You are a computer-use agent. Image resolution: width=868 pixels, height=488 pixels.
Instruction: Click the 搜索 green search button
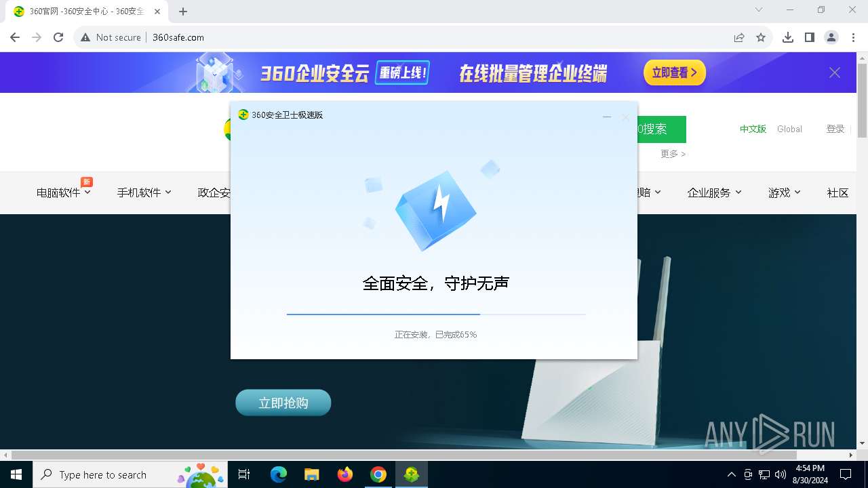[x=661, y=129]
